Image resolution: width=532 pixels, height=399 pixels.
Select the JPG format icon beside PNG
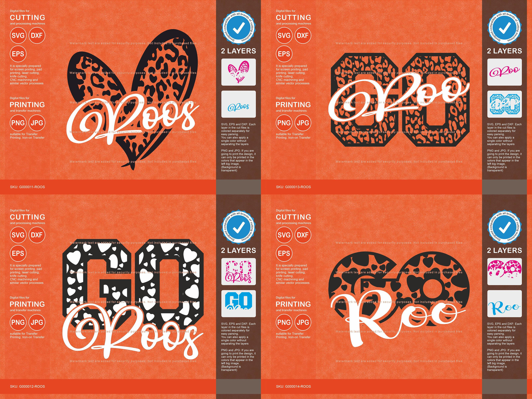pos(37,123)
